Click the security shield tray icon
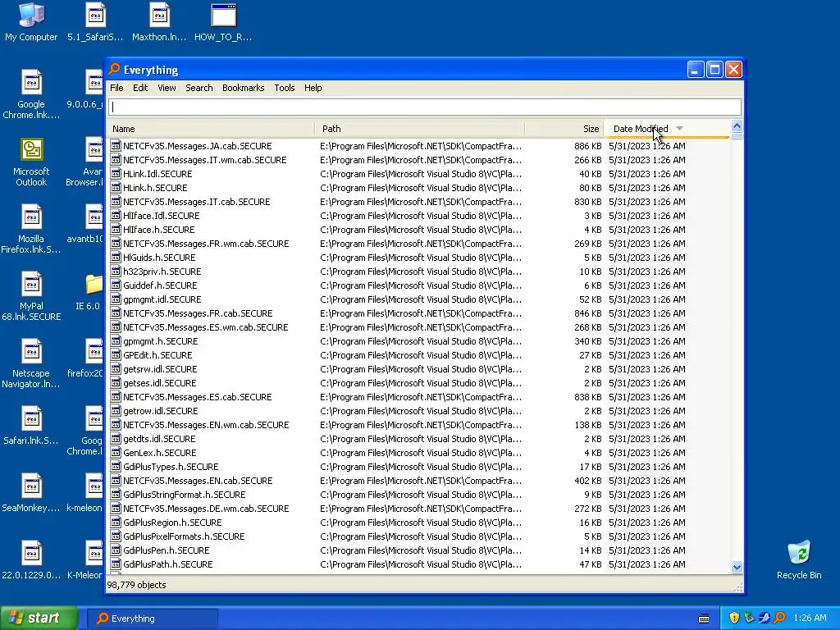The width and height of the screenshot is (840, 630). [x=734, y=618]
